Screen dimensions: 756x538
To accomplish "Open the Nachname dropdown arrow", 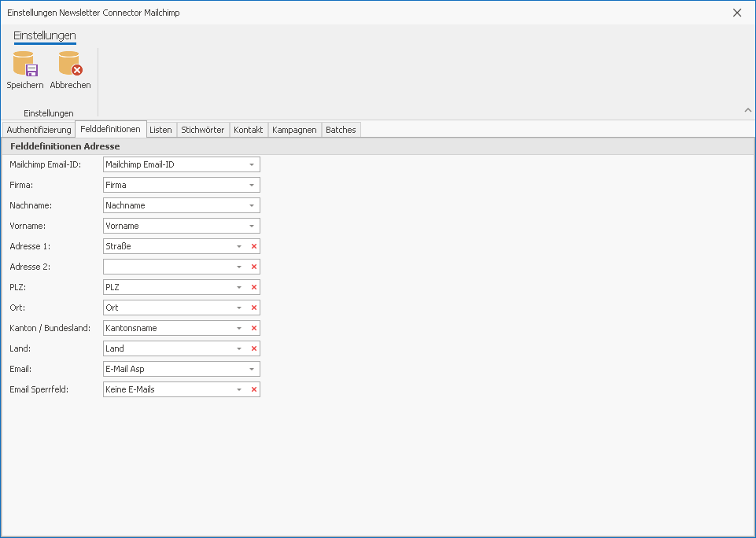I will pos(252,205).
